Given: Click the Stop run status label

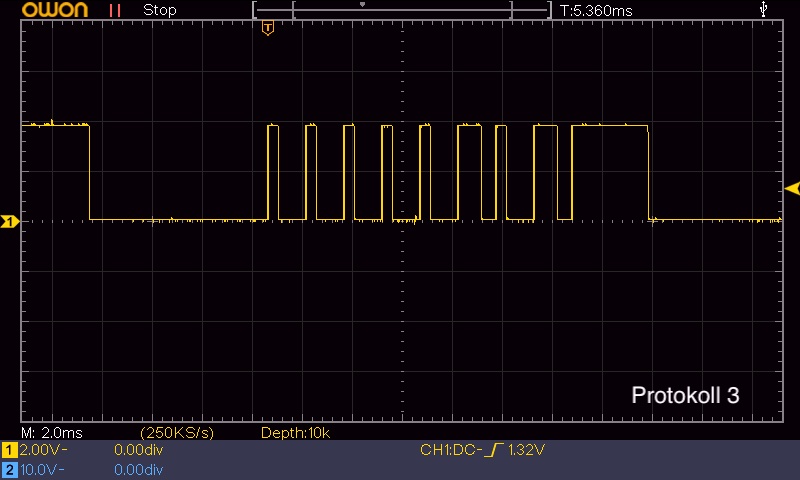Looking at the screenshot, I should point(160,10).
